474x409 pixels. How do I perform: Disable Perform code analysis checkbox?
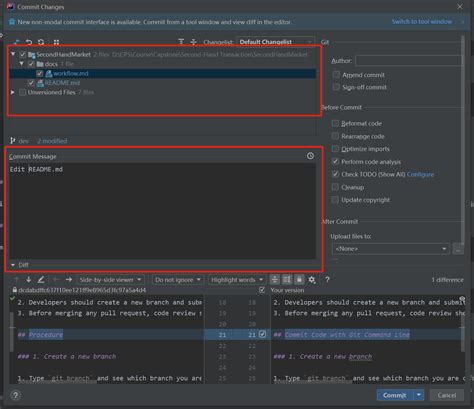335,162
